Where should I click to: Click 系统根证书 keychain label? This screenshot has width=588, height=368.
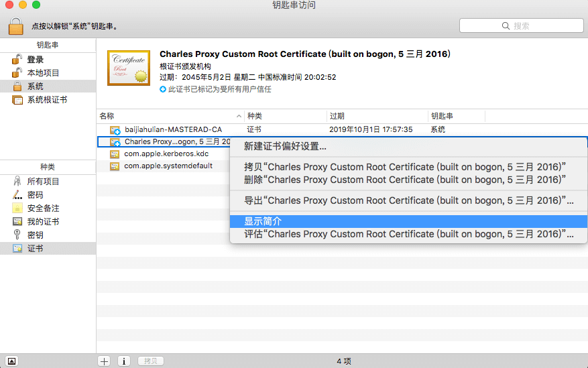click(x=47, y=100)
